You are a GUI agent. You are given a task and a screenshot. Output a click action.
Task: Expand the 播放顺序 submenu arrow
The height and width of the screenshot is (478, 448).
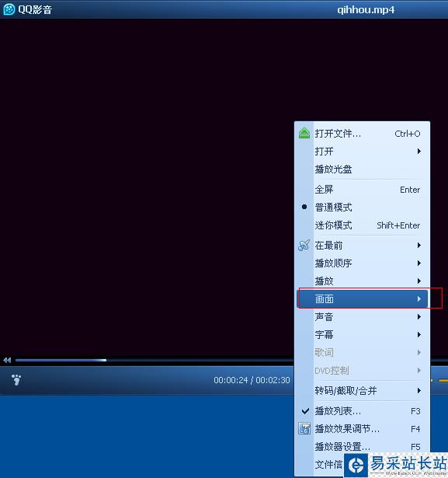419,263
